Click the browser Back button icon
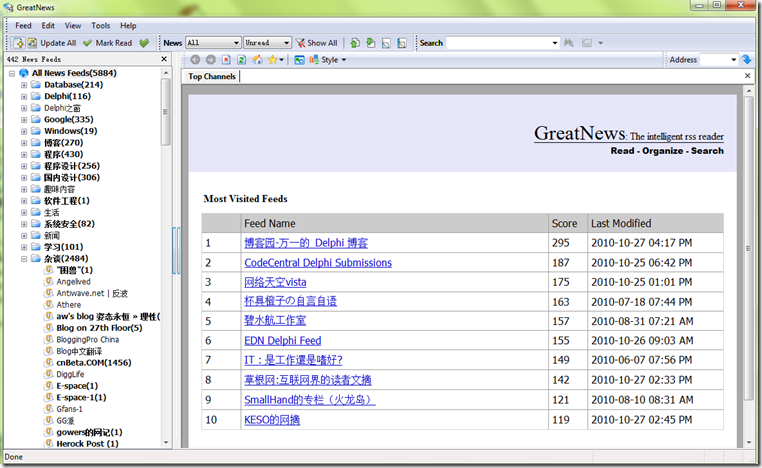The width and height of the screenshot is (762, 468). (x=195, y=60)
